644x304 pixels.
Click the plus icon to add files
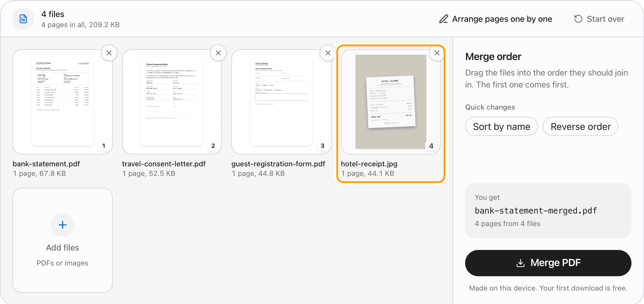tap(63, 225)
